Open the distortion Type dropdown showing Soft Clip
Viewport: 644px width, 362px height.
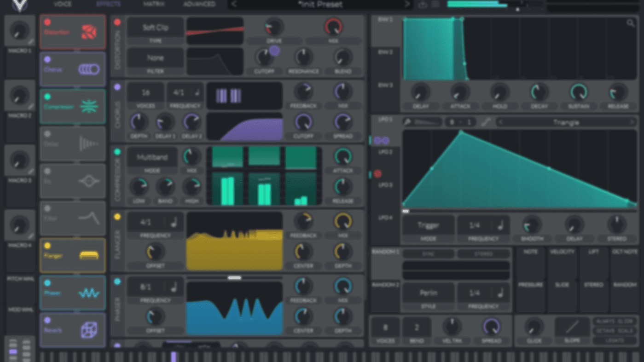[156, 28]
